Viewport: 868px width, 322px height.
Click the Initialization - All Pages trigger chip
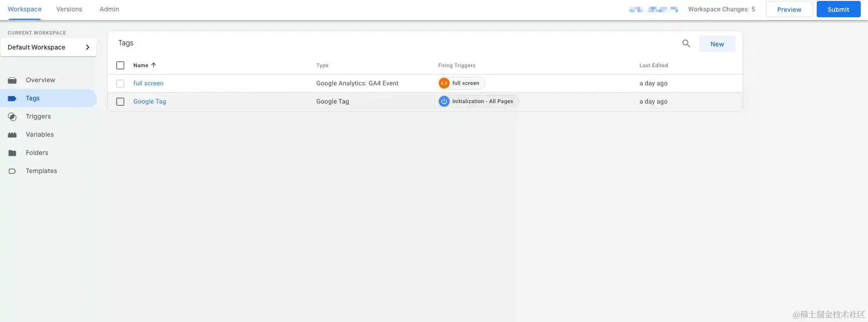[478, 101]
